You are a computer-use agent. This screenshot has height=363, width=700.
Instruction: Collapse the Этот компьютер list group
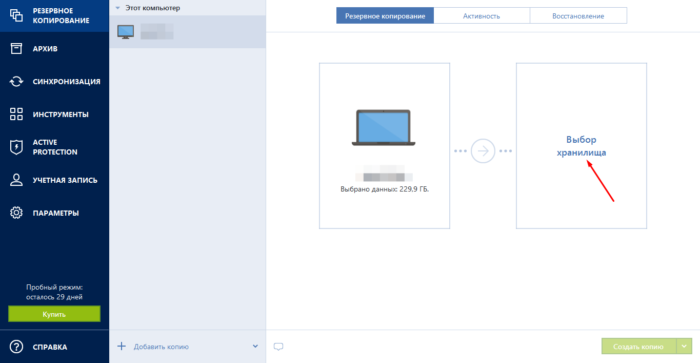click(x=118, y=8)
